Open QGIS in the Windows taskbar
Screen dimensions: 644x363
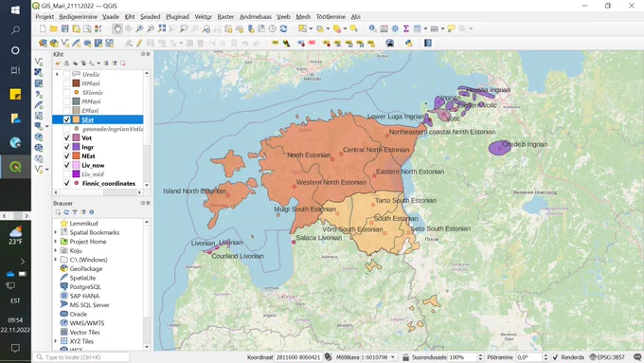(15, 167)
